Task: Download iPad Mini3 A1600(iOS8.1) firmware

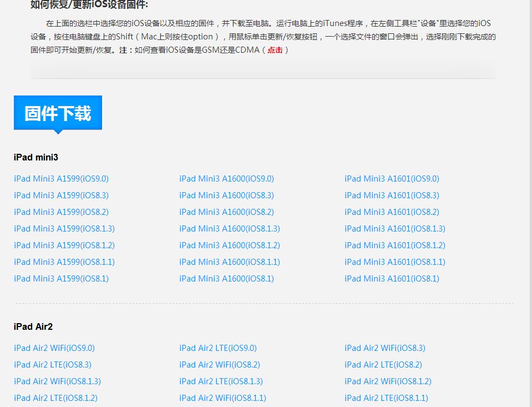Action: [227, 279]
